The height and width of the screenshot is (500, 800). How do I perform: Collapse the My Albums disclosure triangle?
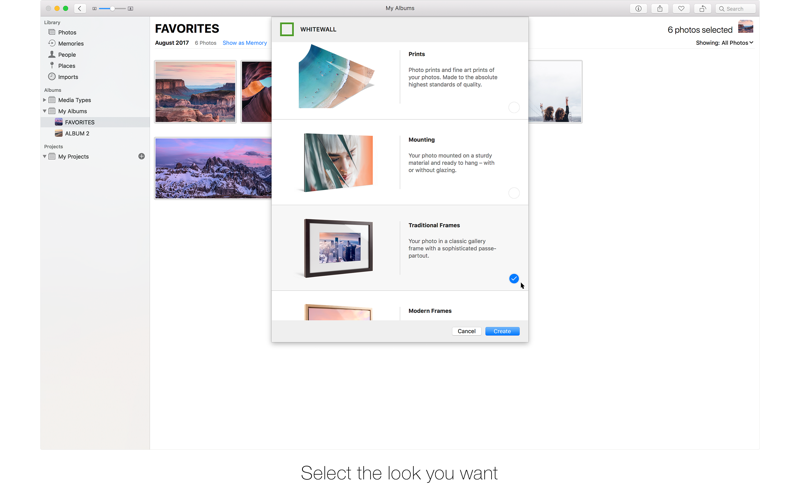coord(44,111)
